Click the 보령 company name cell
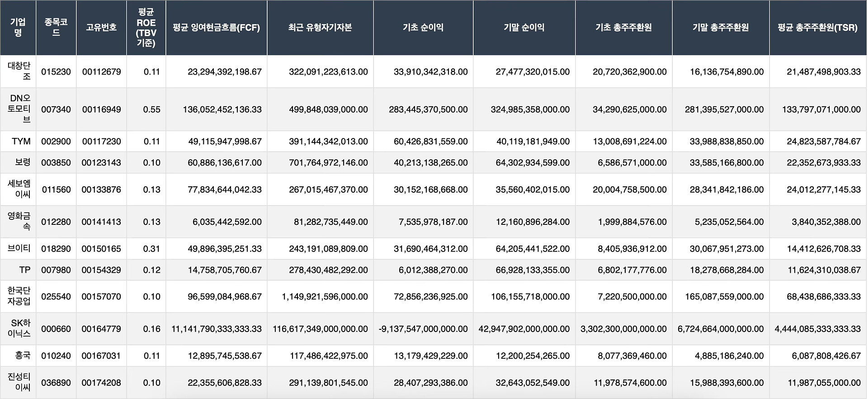 (23, 162)
